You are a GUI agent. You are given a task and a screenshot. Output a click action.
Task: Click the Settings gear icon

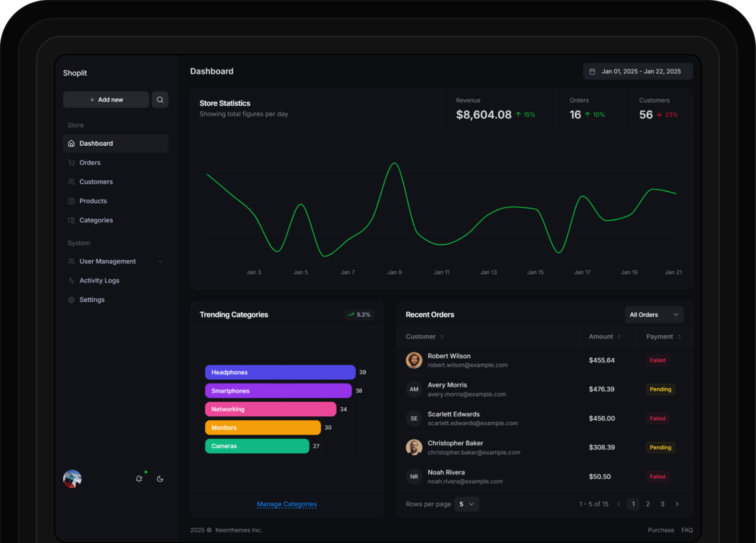pyautogui.click(x=71, y=300)
